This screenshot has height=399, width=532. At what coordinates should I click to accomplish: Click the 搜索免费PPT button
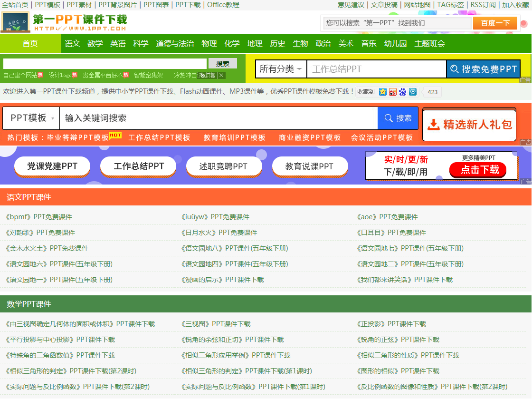tap(483, 69)
